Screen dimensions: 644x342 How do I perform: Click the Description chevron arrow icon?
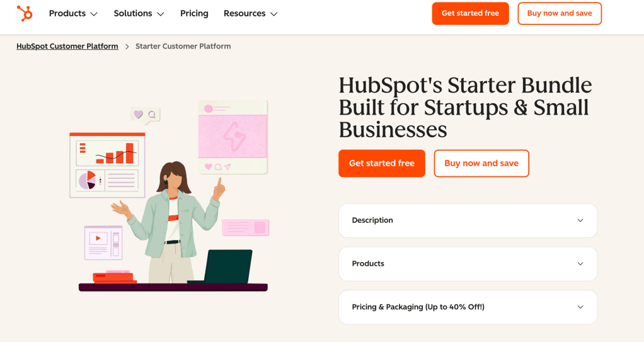(580, 220)
